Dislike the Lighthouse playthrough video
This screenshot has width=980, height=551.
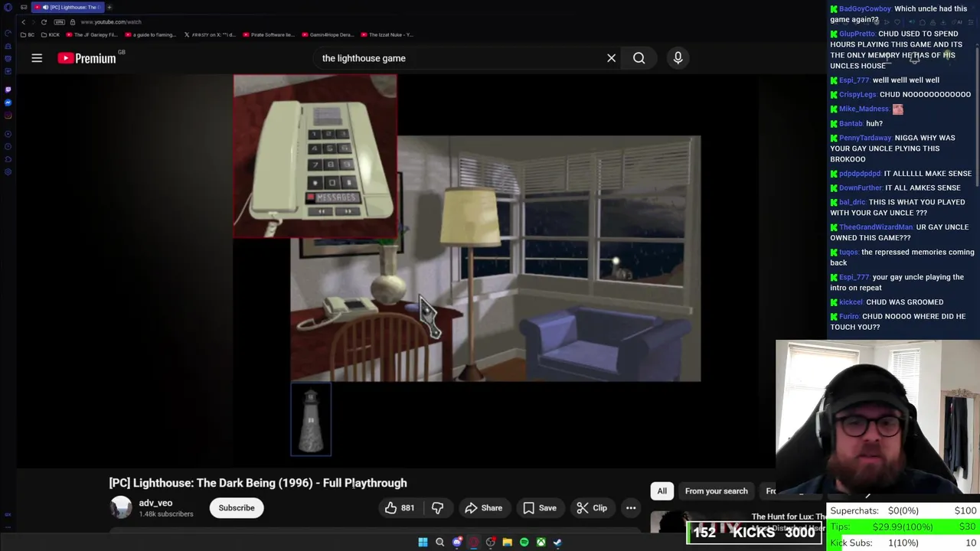point(438,508)
